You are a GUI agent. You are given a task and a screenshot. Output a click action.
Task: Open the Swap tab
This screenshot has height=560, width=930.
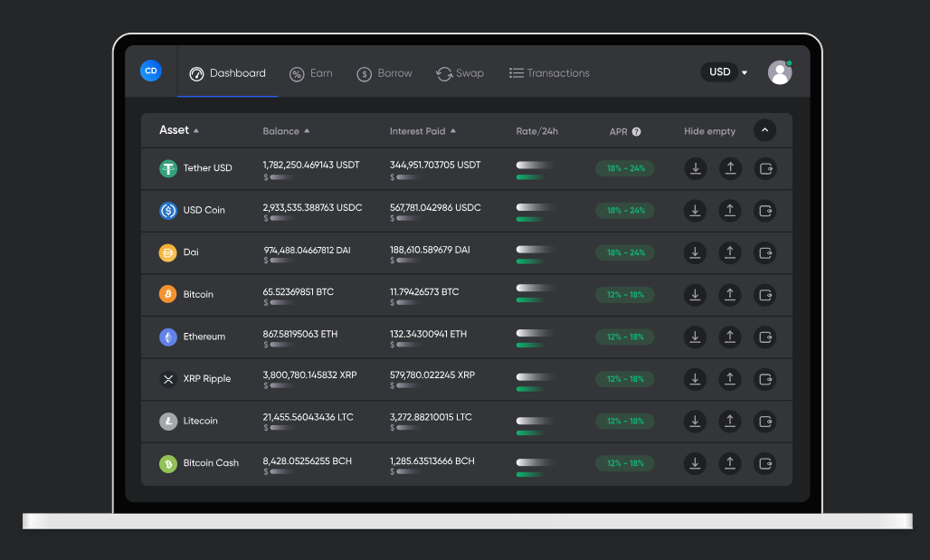click(x=460, y=73)
